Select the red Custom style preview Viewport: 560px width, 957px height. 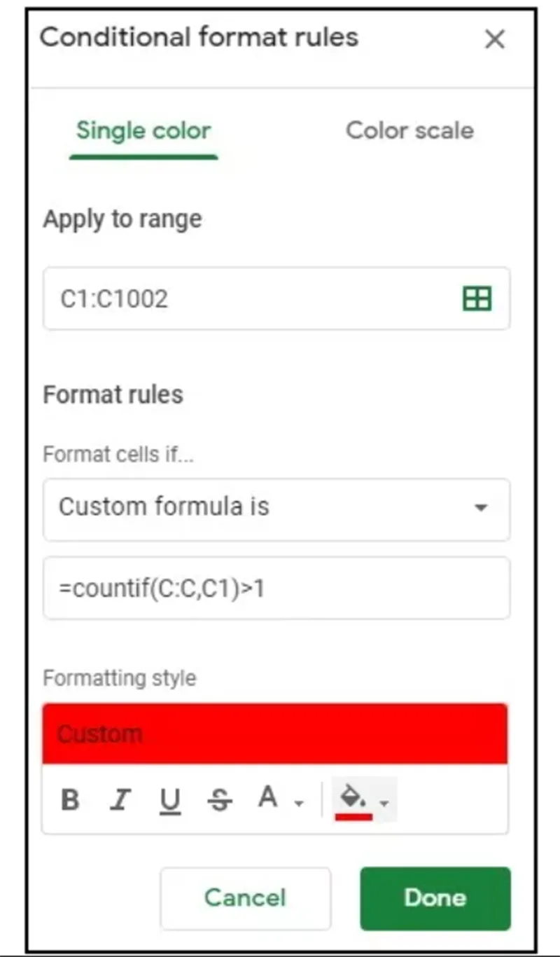tap(276, 733)
